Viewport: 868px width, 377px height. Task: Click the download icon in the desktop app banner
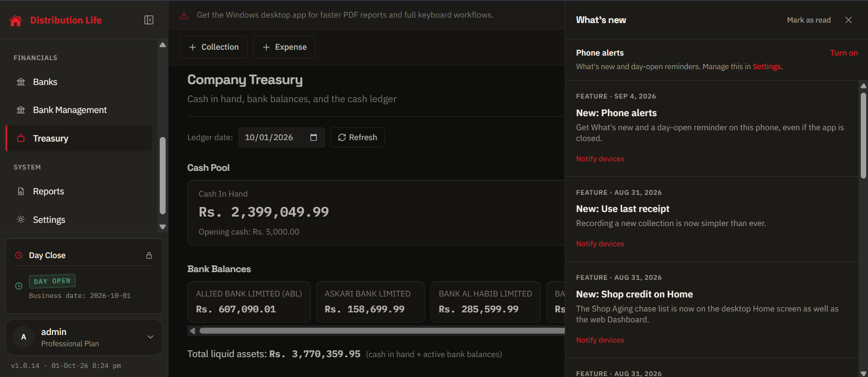pyautogui.click(x=184, y=15)
